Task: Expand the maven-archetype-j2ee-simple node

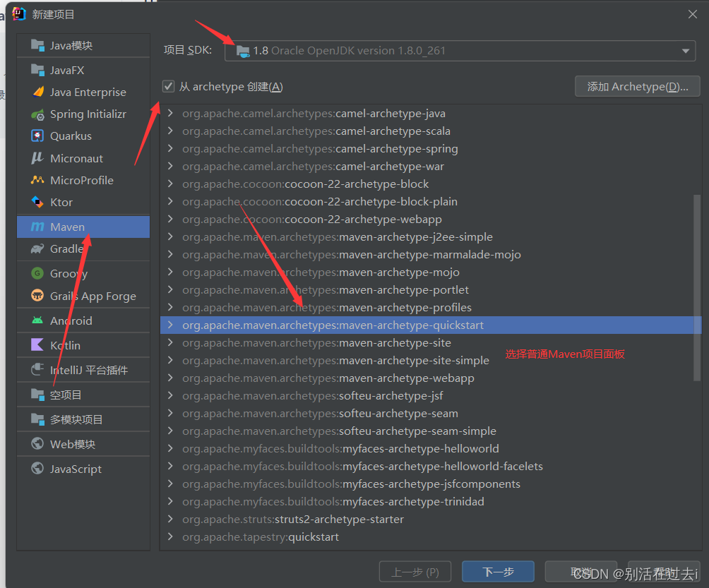Action: pyautogui.click(x=170, y=236)
